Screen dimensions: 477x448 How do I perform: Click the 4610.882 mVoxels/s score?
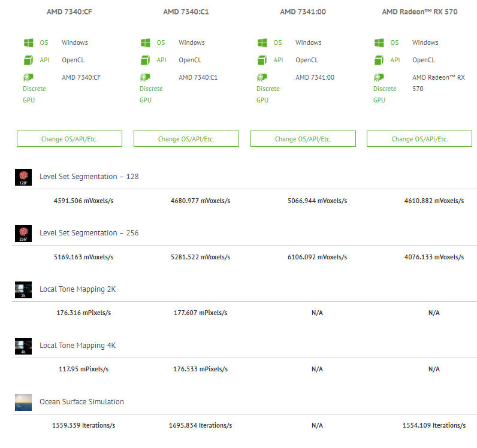[x=434, y=201]
